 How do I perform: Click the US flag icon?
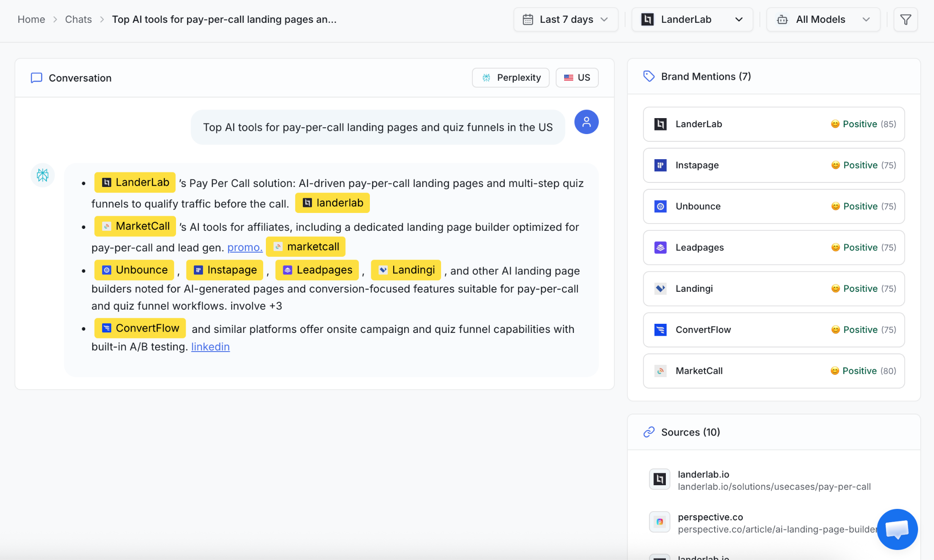click(568, 78)
